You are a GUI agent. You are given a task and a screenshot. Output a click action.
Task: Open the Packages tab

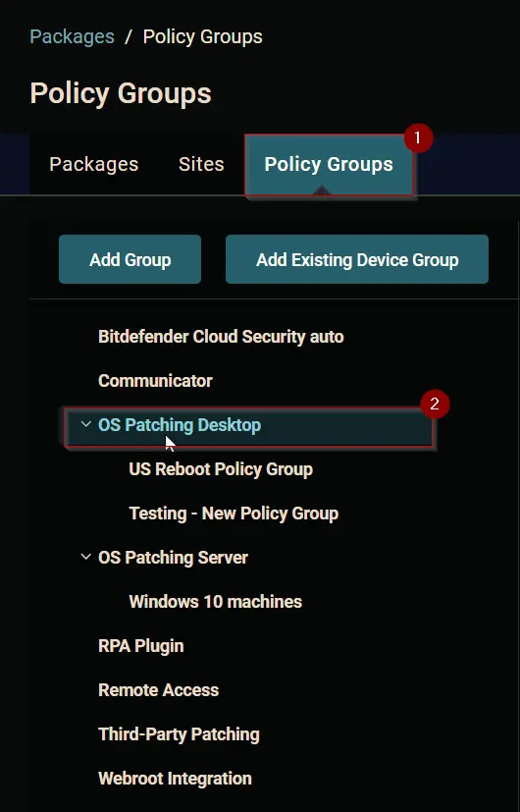(93, 164)
